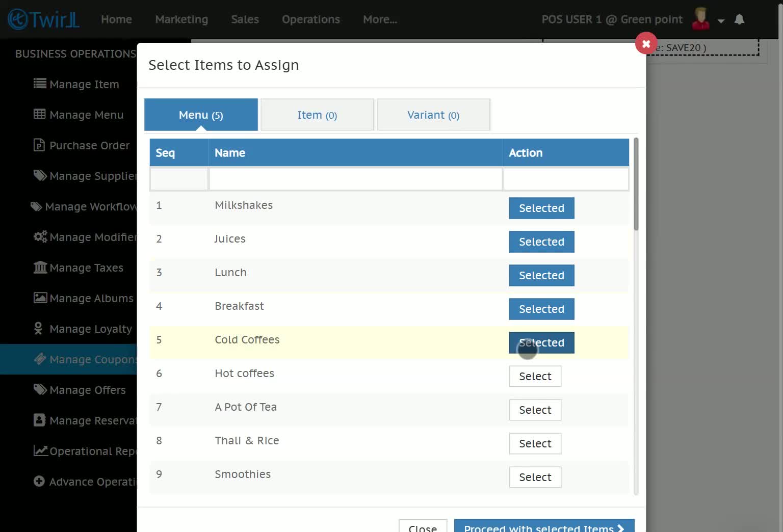Click the Manage Loyalty badge icon
Viewport: 783px width, 532px height.
coord(38,328)
